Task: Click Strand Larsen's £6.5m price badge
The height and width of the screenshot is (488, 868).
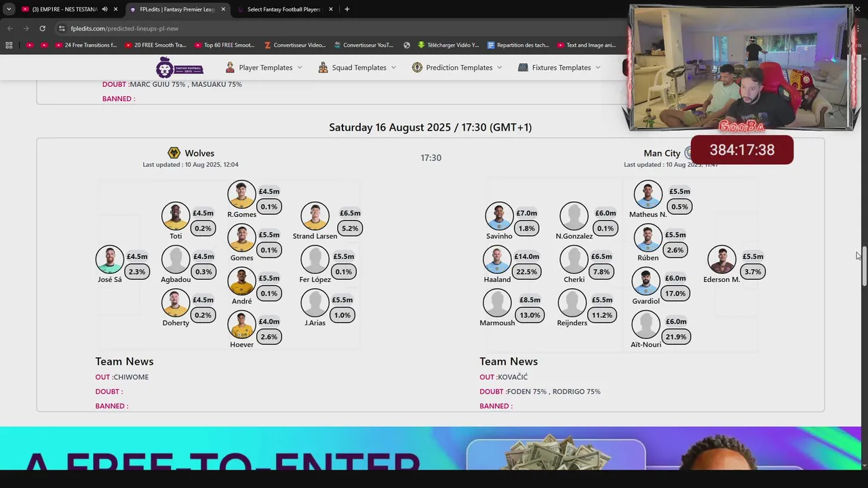Action: coord(350,213)
